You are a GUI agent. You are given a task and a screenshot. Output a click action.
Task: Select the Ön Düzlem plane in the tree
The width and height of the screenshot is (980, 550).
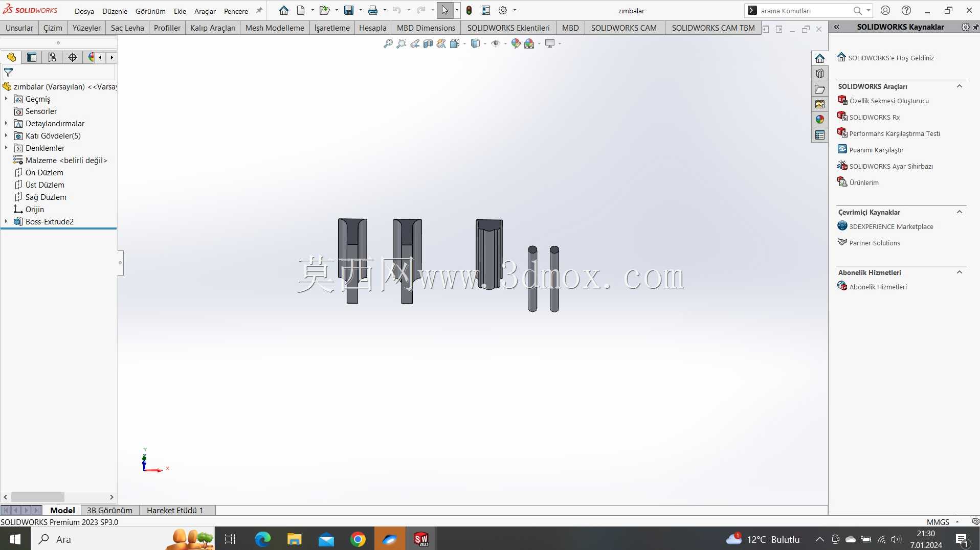[44, 172]
